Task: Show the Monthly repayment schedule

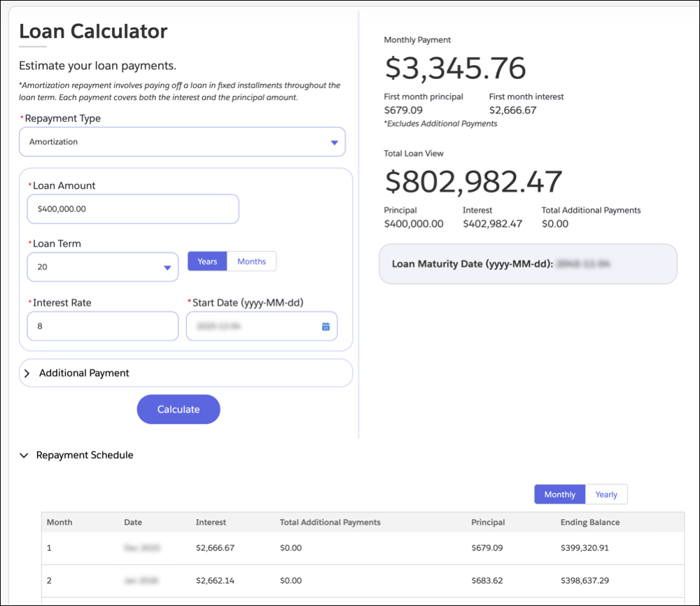Action: coord(560,495)
